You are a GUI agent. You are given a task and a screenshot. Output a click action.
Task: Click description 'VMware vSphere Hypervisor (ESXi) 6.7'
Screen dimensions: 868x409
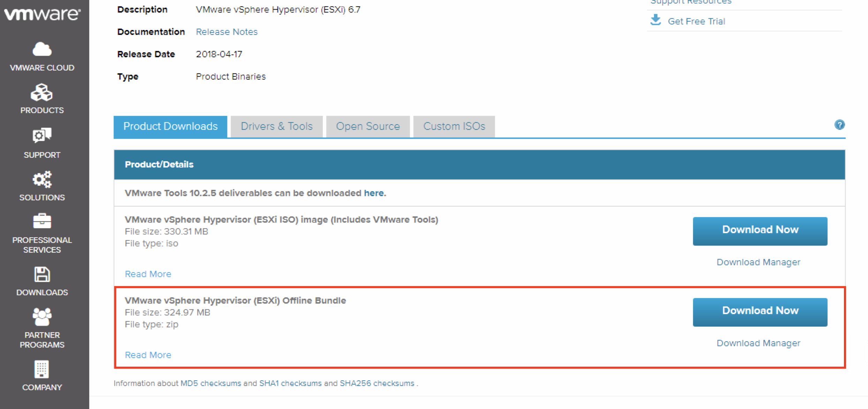tap(278, 9)
